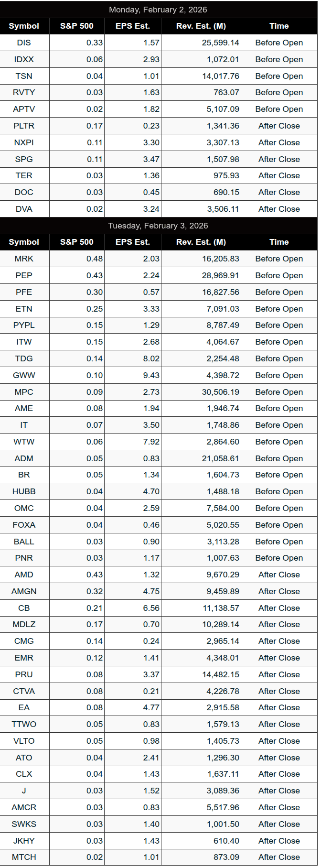Screen dimensions: 321x868
Task: Click the MRK ticker symbol
Action: pos(24,259)
